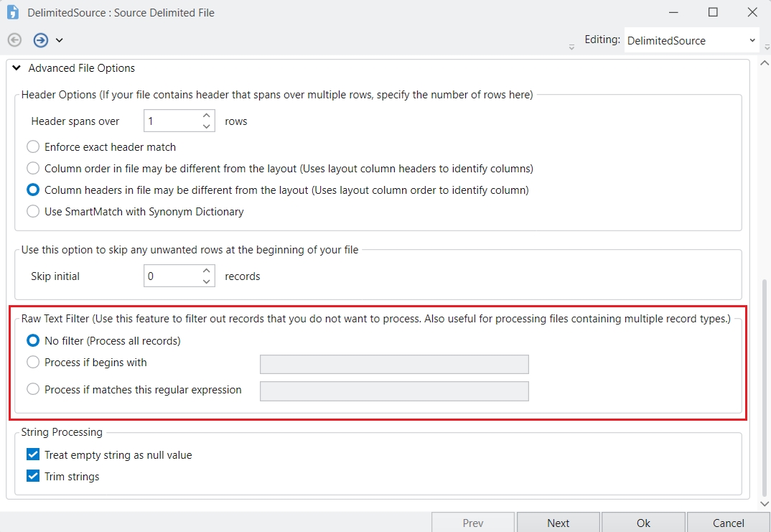This screenshot has height=532, width=771.
Task: Increase the Header spans over rows value
Action: (x=207, y=116)
